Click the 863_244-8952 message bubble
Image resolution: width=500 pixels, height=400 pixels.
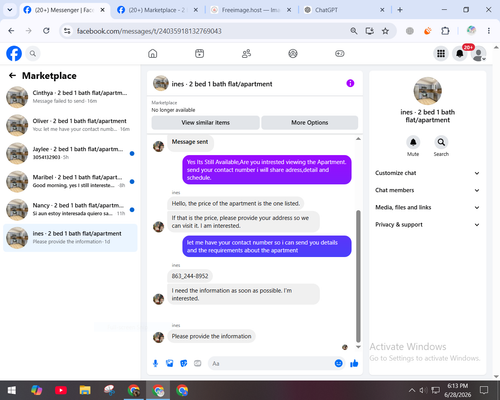[190, 276]
